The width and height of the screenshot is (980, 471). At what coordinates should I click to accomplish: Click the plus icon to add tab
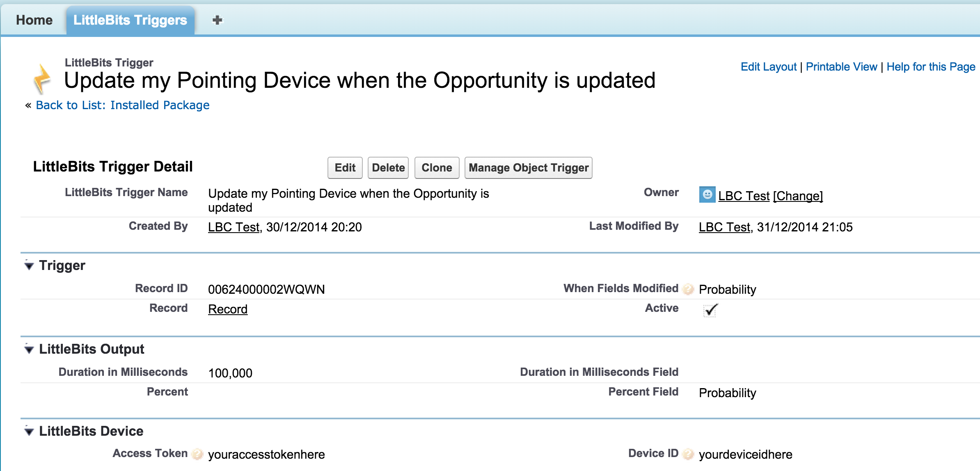coord(217,20)
